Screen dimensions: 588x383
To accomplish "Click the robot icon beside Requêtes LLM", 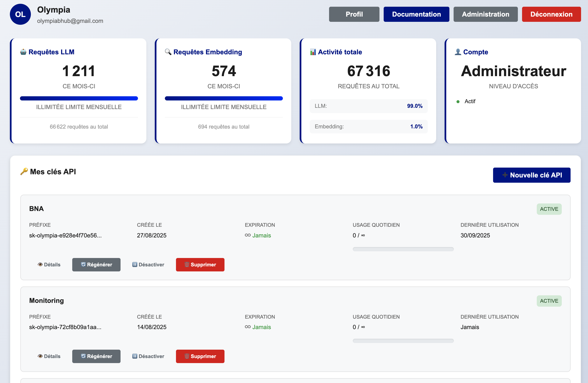I will [23, 52].
